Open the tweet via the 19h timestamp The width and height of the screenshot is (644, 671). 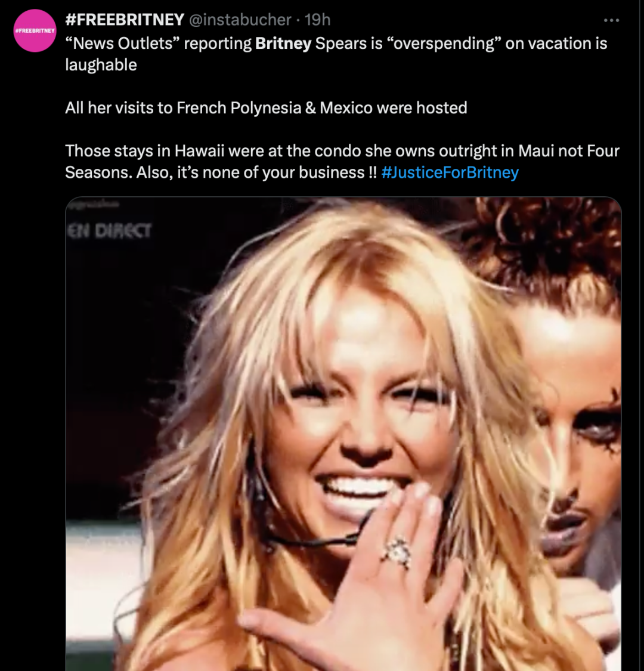point(317,20)
